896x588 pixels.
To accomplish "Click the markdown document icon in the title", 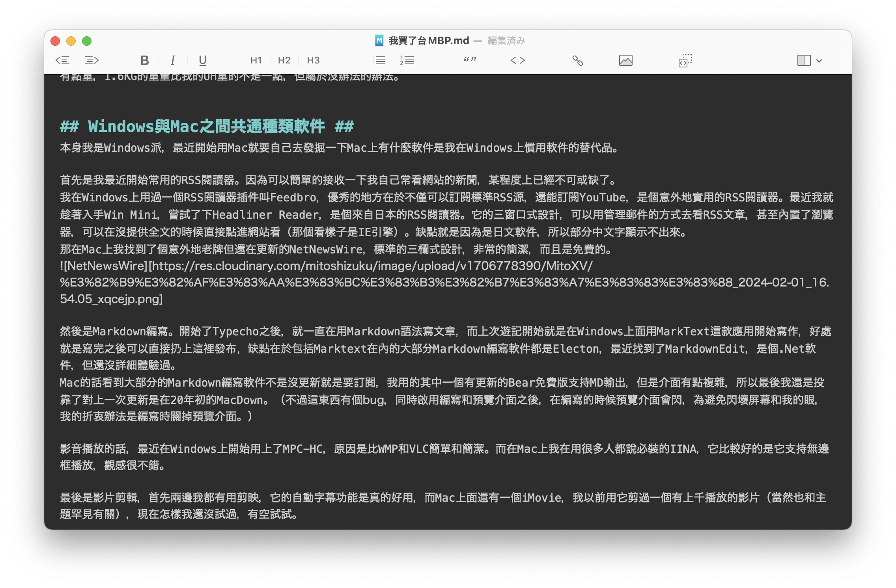I will point(379,40).
